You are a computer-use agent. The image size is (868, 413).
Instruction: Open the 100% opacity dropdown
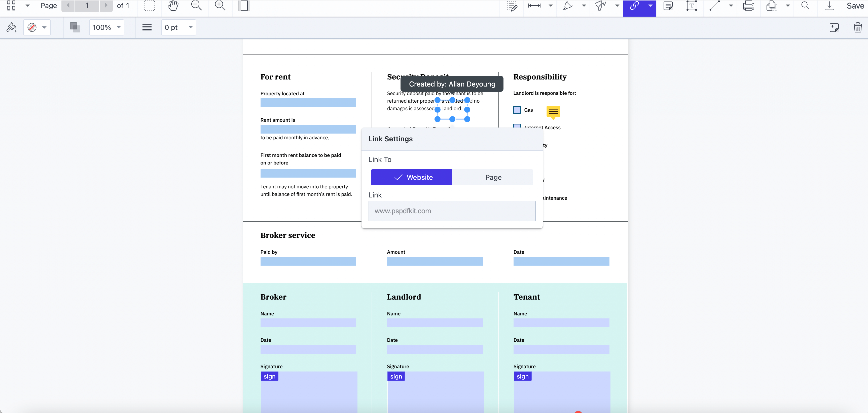106,27
